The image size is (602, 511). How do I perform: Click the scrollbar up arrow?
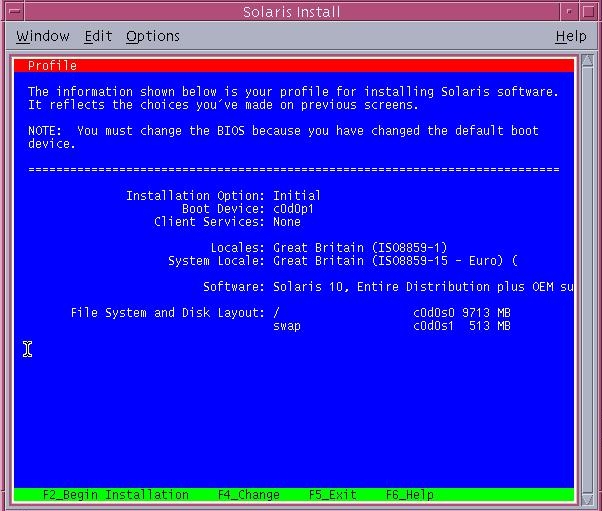tap(587, 61)
